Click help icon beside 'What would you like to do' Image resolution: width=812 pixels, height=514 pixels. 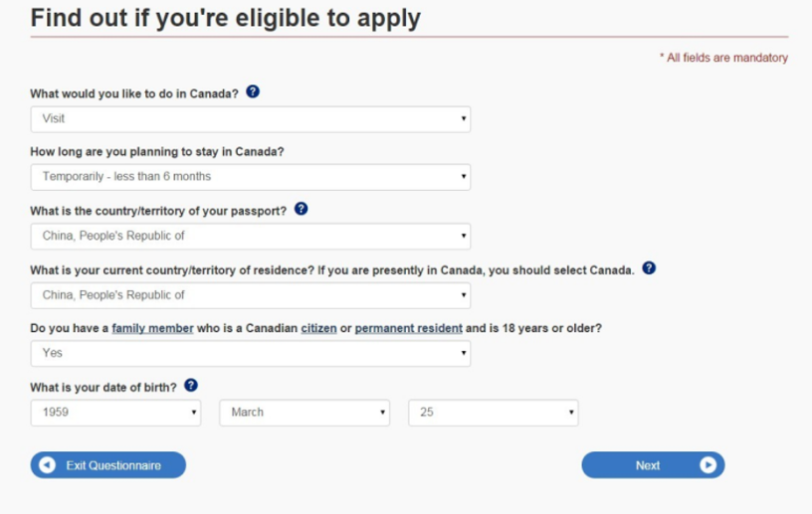point(253,91)
